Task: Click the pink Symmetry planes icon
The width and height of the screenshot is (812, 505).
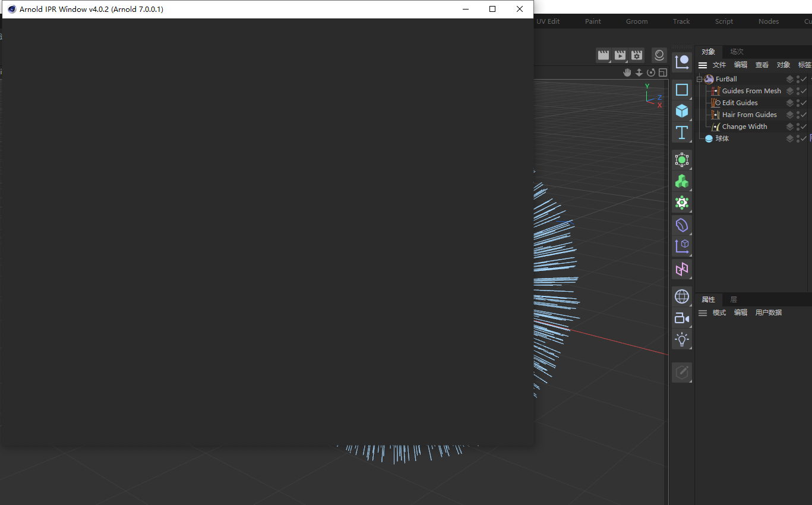Action: pyautogui.click(x=682, y=269)
